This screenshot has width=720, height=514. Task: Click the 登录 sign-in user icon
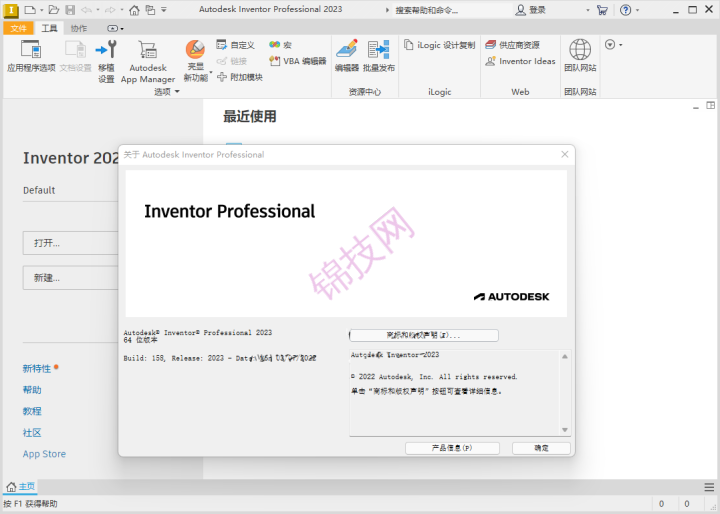click(520, 10)
